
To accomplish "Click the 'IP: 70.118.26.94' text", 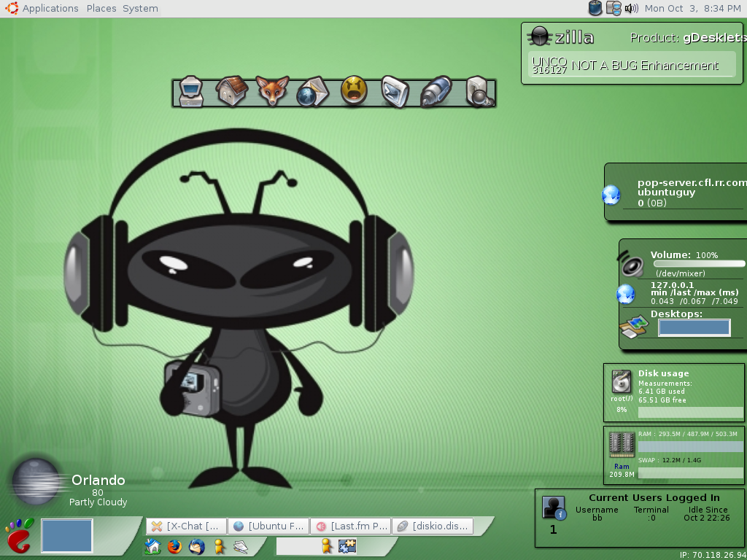I will point(712,555).
